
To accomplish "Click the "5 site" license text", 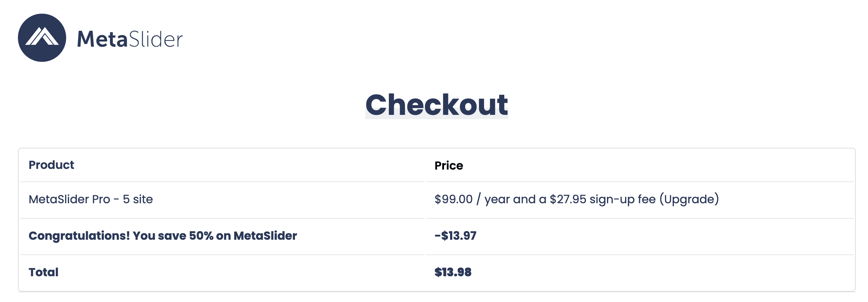I will 138,199.
